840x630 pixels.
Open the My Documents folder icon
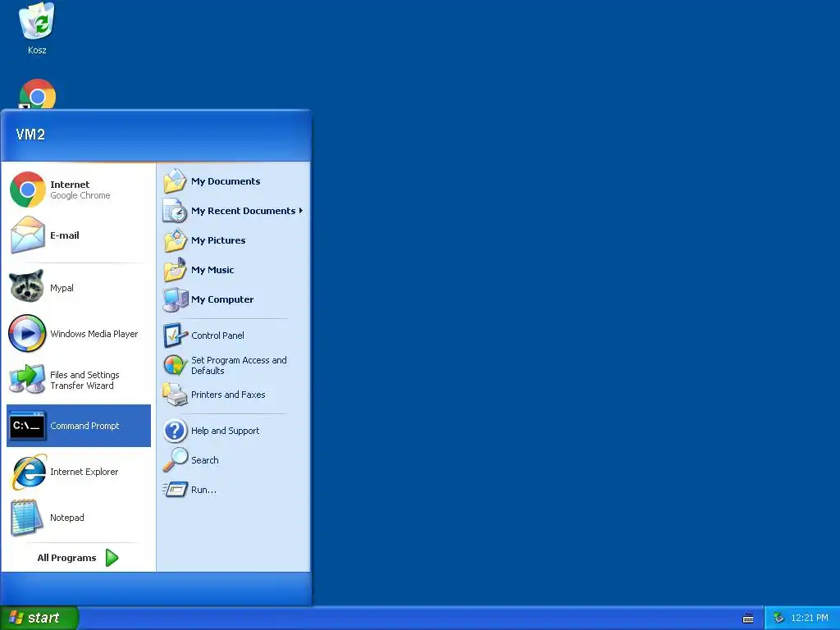[x=175, y=181]
